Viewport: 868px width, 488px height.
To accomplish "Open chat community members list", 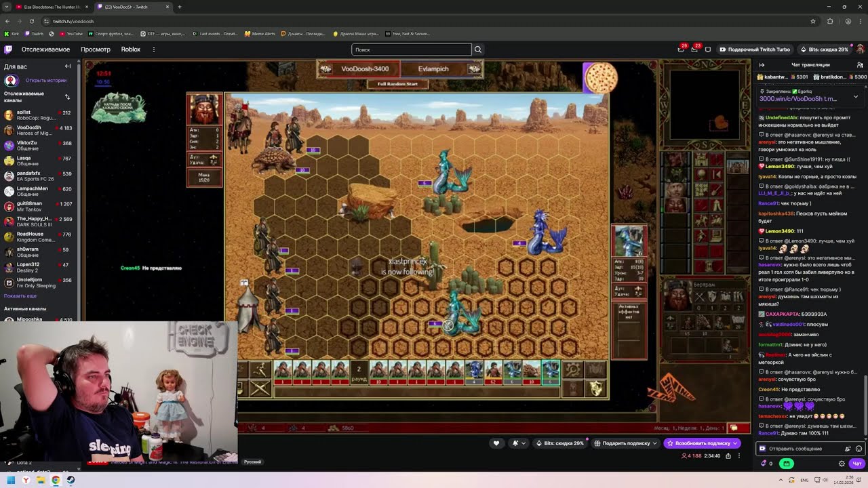I will click(x=860, y=65).
